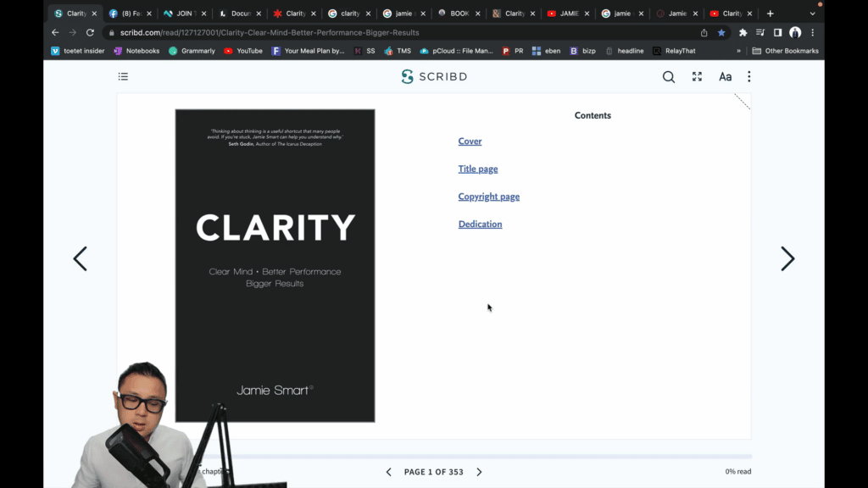This screenshot has height=488, width=868.
Task: Close the Facebook tab
Action: coord(149,14)
